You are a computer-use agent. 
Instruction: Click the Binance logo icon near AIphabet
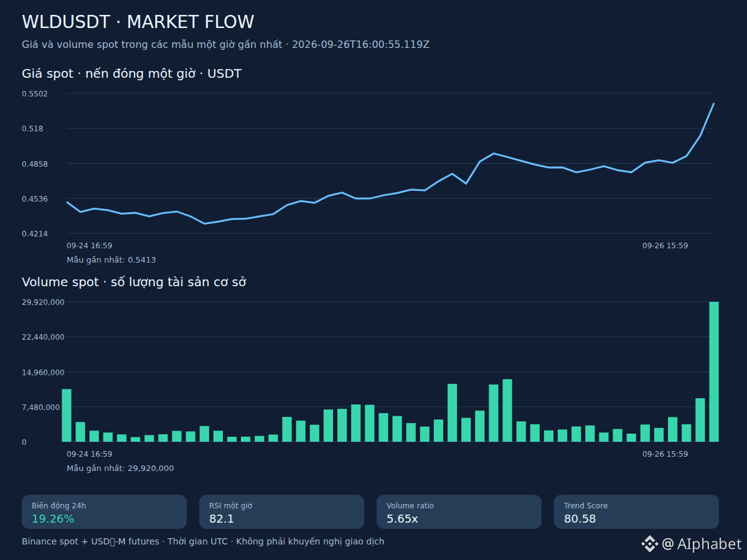pyautogui.click(x=649, y=544)
